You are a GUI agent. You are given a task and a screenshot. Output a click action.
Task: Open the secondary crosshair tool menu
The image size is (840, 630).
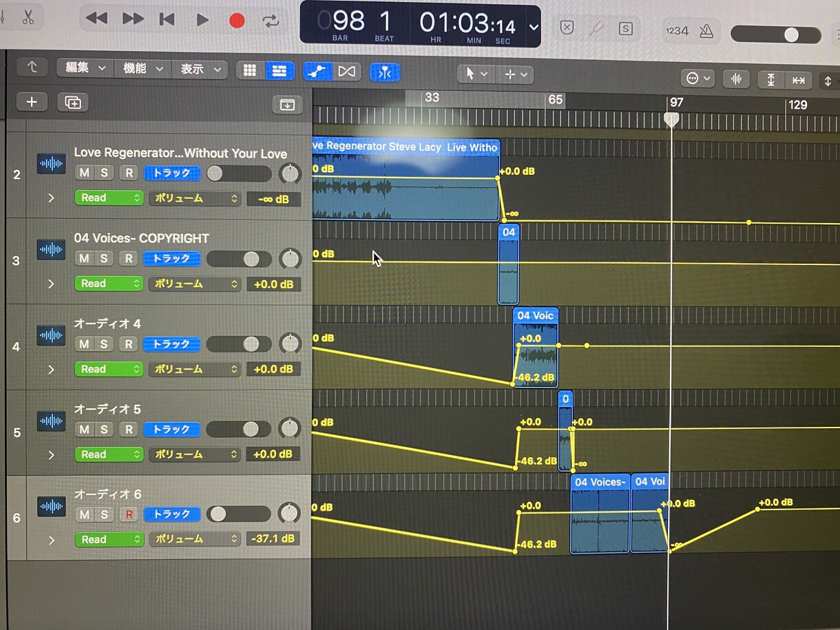tap(515, 74)
